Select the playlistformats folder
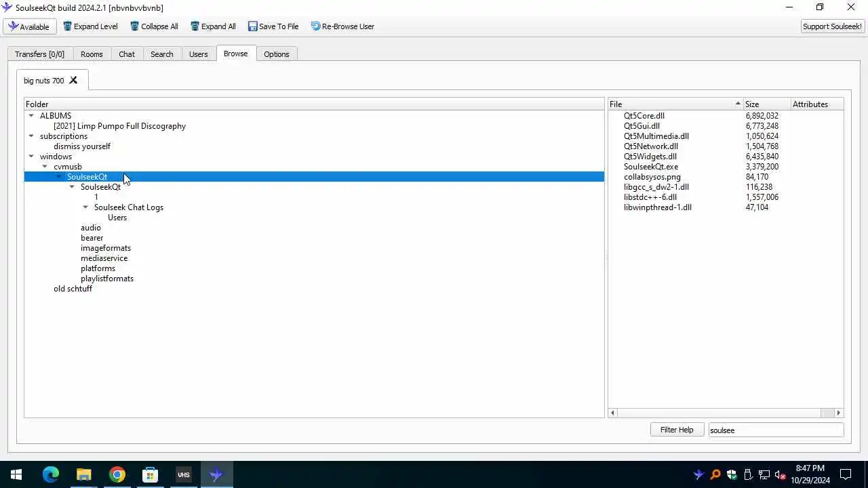868x488 pixels. 107,279
